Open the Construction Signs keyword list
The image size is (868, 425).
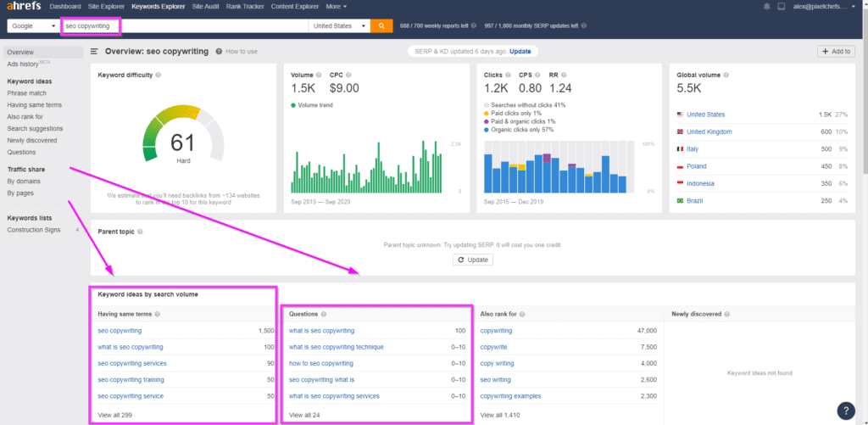34,230
